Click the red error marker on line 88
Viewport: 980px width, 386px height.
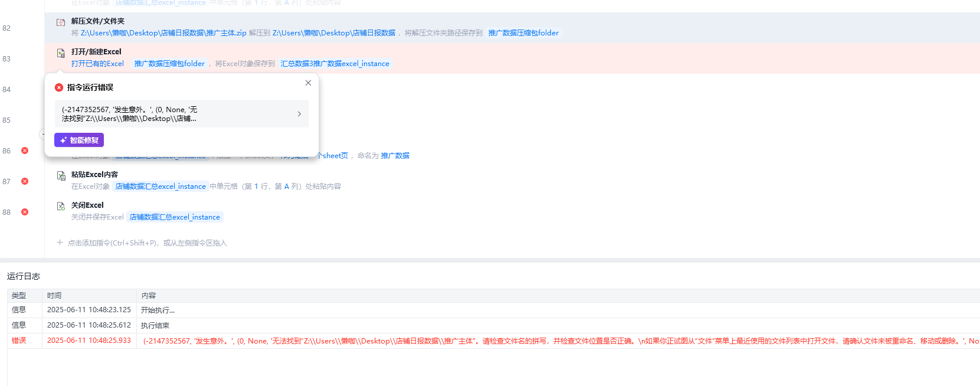click(25, 212)
